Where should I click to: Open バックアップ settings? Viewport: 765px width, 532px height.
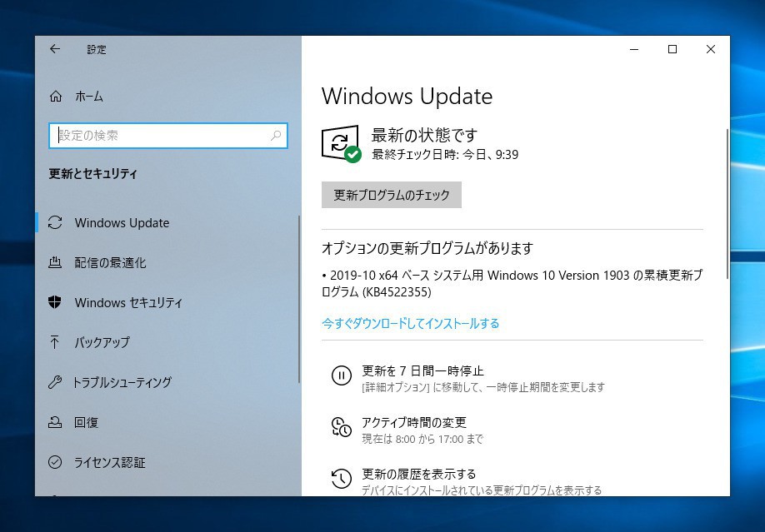pos(102,342)
